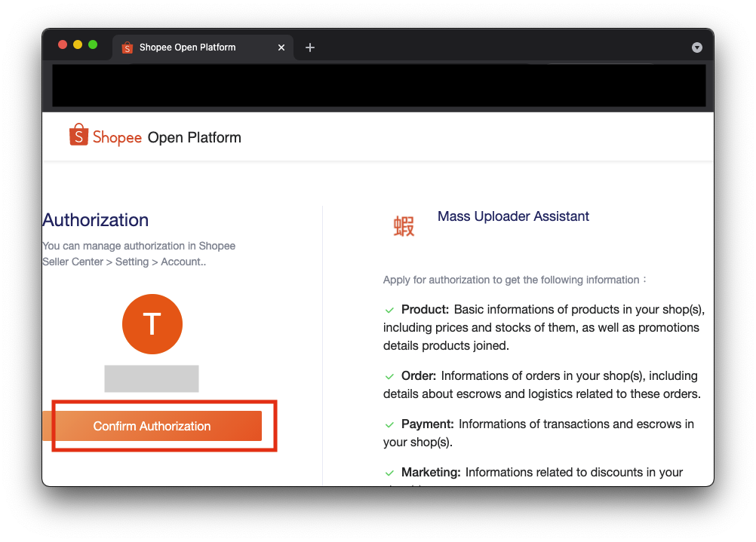Image resolution: width=756 pixels, height=542 pixels.
Task: Click the green checkmark beside Product
Action: 389,310
